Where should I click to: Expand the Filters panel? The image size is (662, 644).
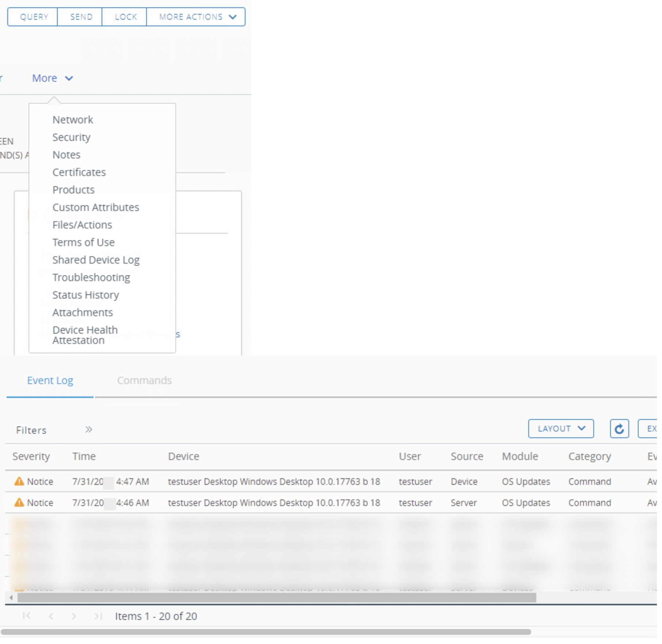point(88,429)
